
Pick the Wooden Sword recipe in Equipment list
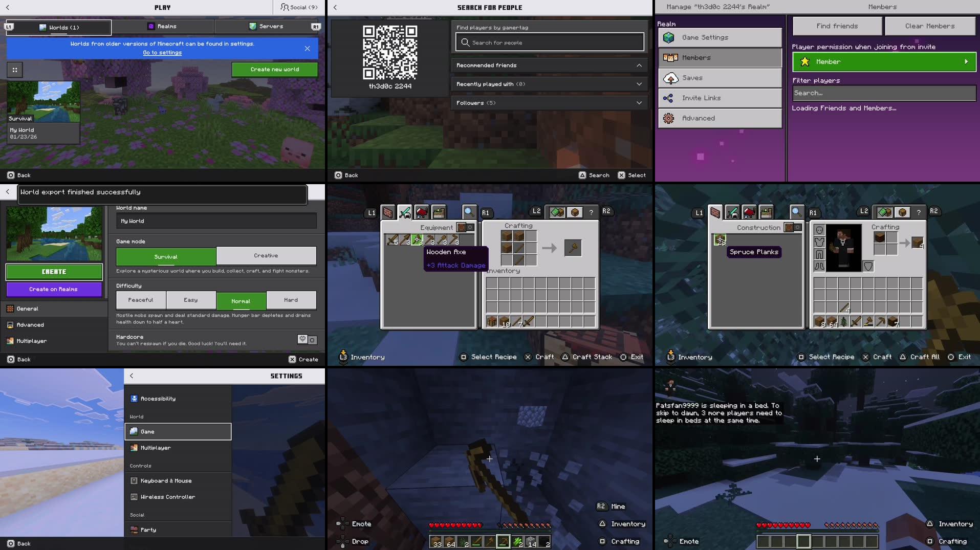pos(393,239)
